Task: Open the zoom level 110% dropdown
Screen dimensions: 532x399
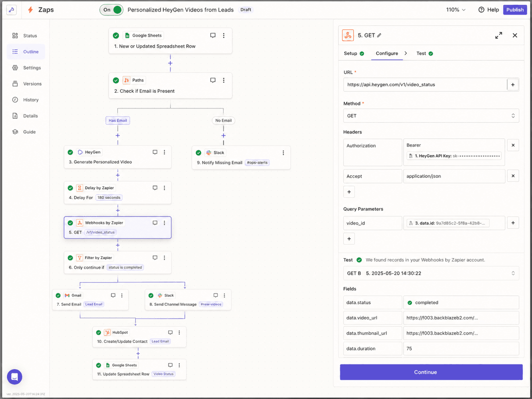Action: [456, 10]
